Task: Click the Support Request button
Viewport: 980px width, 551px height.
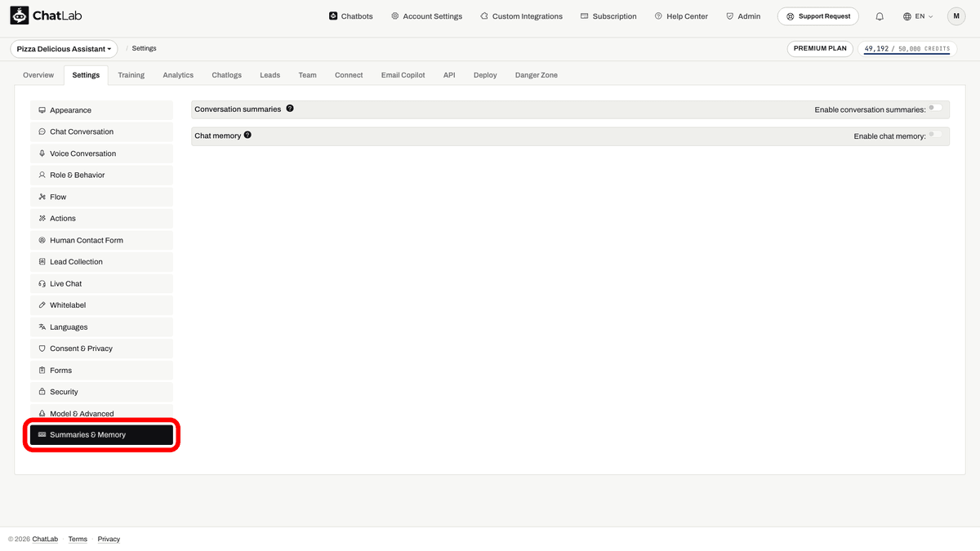Action: point(818,16)
